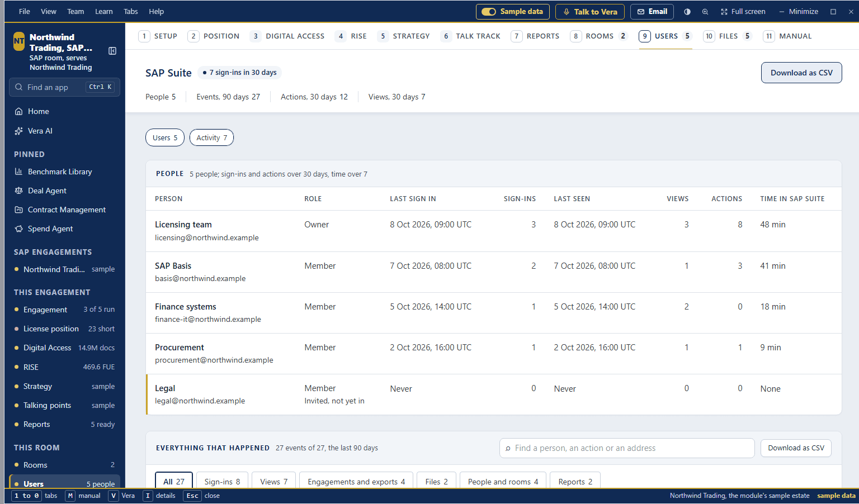Switch to the 2 POSITION tab
The image size is (859, 504).
[x=214, y=36]
